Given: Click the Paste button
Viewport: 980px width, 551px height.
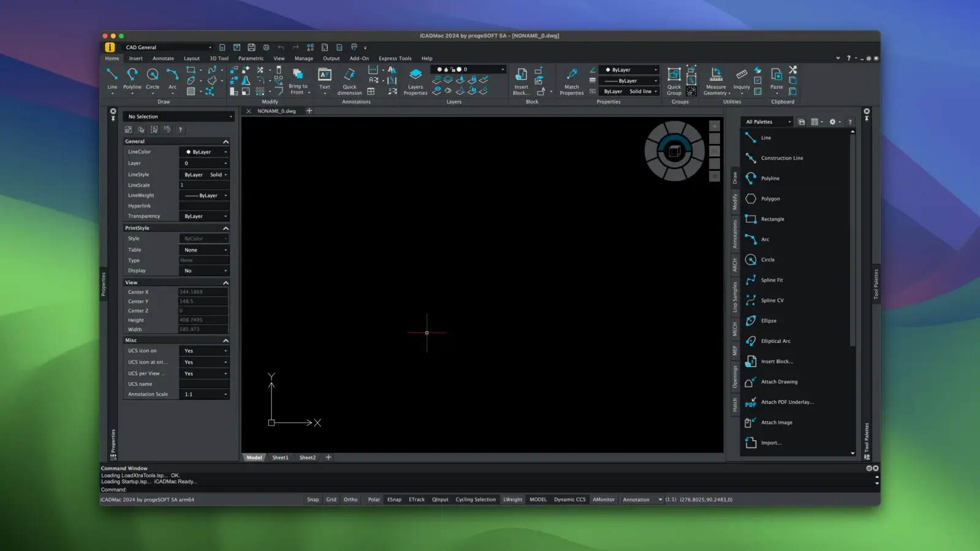Looking at the screenshot, I should [776, 75].
